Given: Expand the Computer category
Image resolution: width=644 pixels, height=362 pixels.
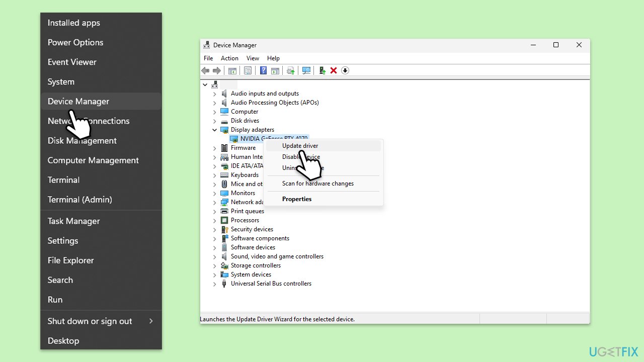Looking at the screenshot, I should [215, 112].
